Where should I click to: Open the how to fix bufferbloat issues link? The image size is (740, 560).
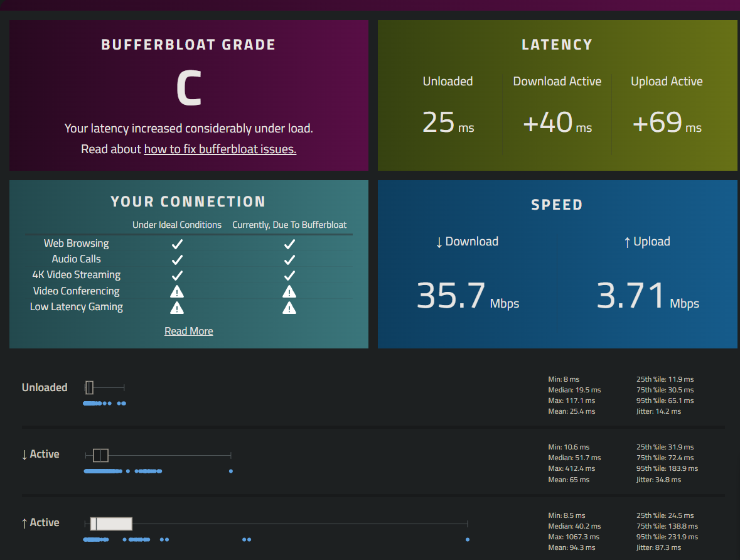[x=220, y=149]
